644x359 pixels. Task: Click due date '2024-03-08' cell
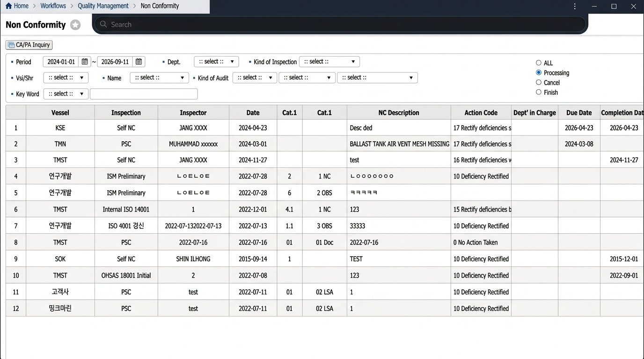click(x=579, y=144)
